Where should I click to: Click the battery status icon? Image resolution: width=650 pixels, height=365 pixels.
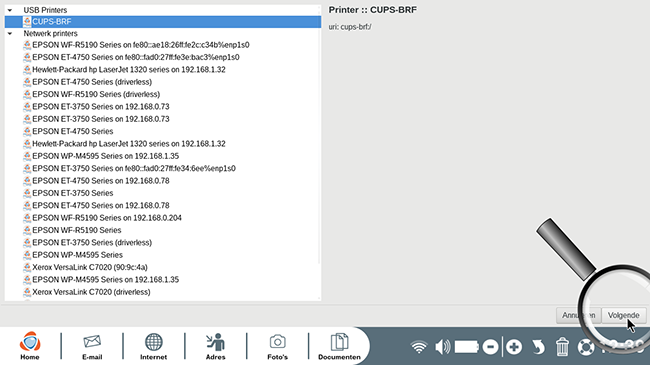[467, 347]
